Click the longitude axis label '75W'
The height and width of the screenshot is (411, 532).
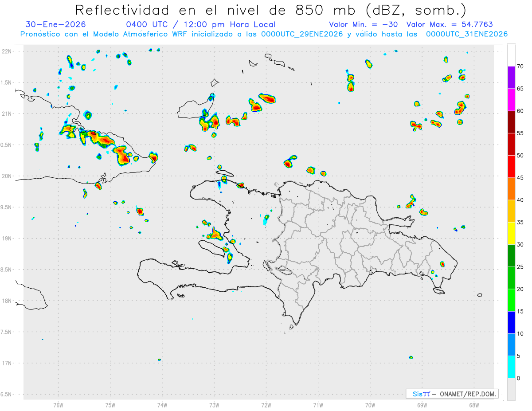click(x=110, y=405)
